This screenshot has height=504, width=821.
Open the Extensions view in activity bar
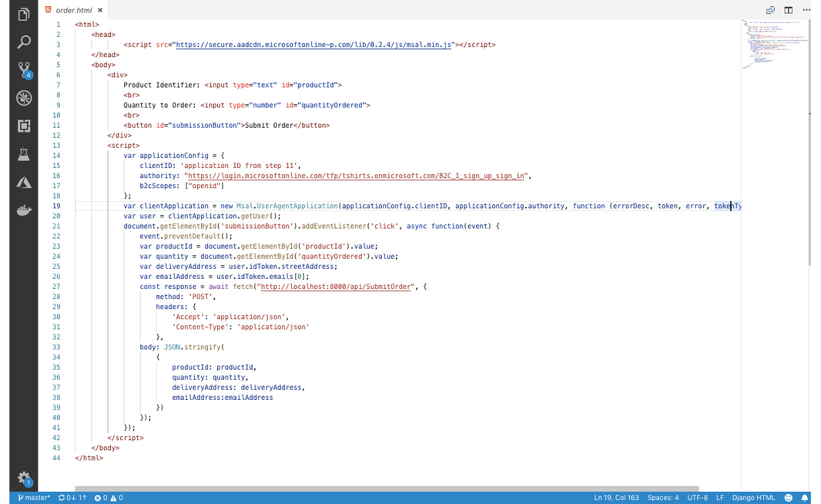[24, 126]
